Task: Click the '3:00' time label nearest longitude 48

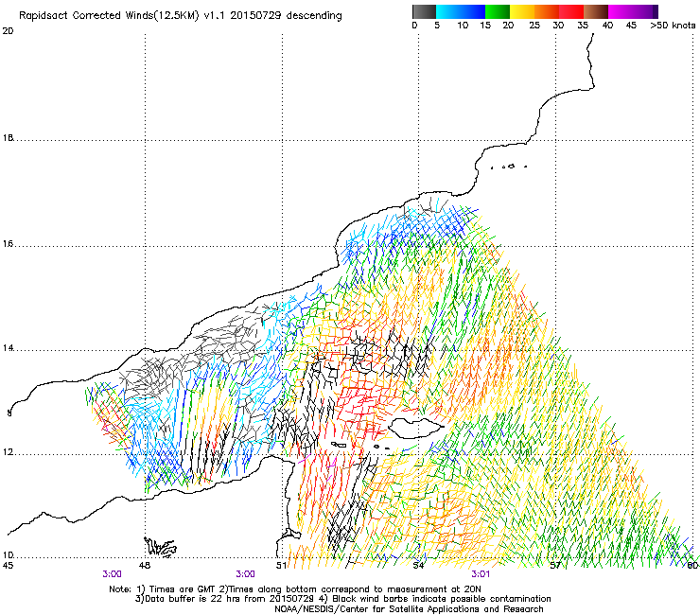Action: 112,574
